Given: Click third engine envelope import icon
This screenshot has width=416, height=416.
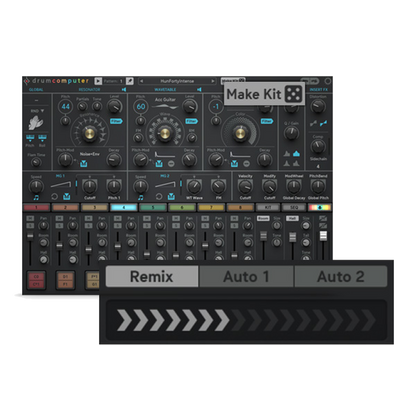Looking at the screenshot, I should (x=234, y=163).
